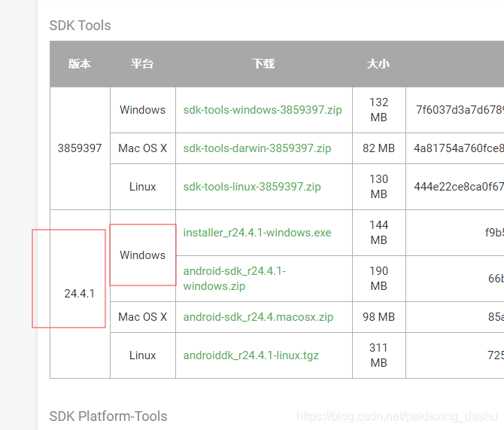Open sdk-tools-darwin-3859397.zip download link
The width and height of the screenshot is (504, 430).
coord(257,148)
